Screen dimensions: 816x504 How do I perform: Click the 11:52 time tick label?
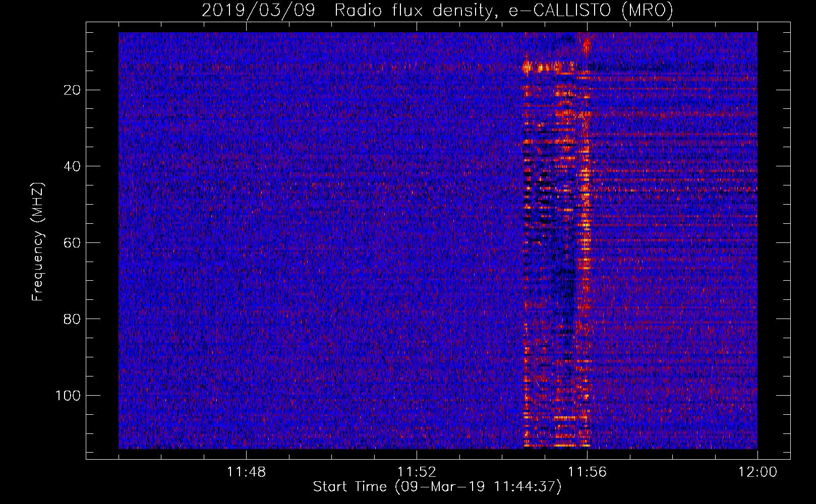tap(417, 472)
